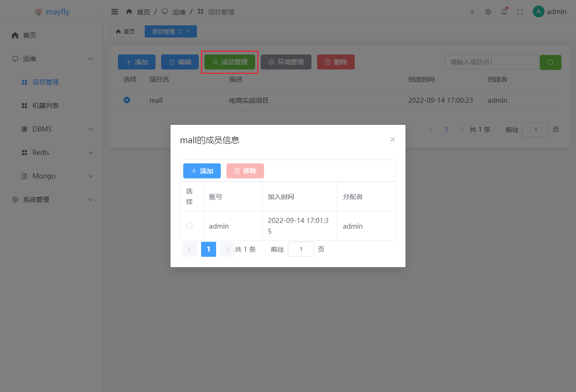Open layout settings gear icon in header
The width and height of the screenshot is (576, 392).
pos(488,12)
